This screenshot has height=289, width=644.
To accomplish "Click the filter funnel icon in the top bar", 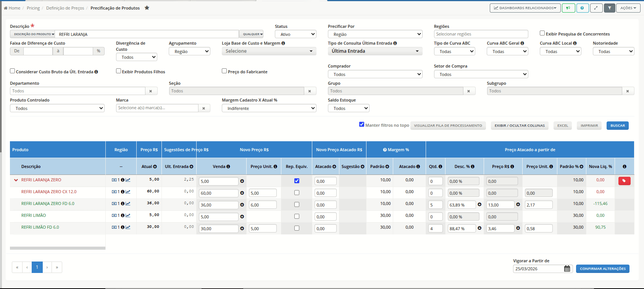I will coord(610,8).
